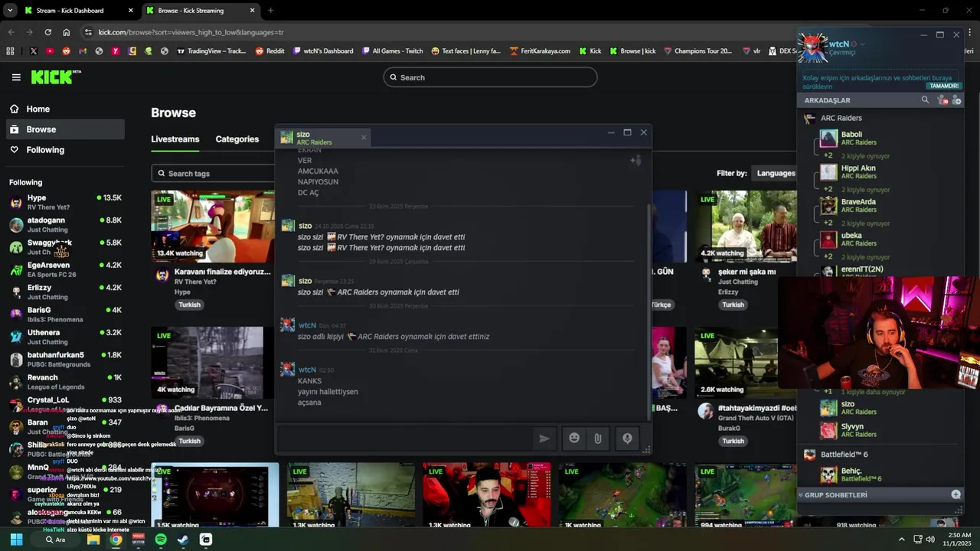The height and width of the screenshot is (551, 980).
Task: Focus the Kick search box
Action: pos(490,77)
